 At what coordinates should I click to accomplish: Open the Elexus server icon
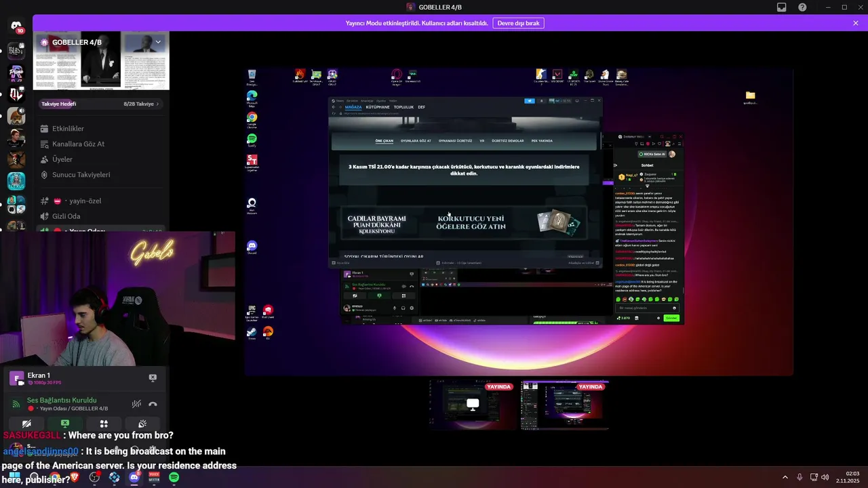coord(16,181)
